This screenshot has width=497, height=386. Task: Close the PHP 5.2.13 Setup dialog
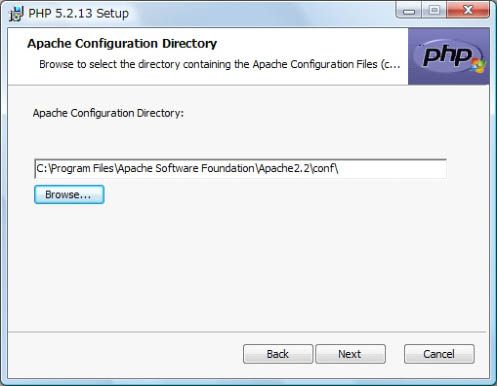click(468, 11)
